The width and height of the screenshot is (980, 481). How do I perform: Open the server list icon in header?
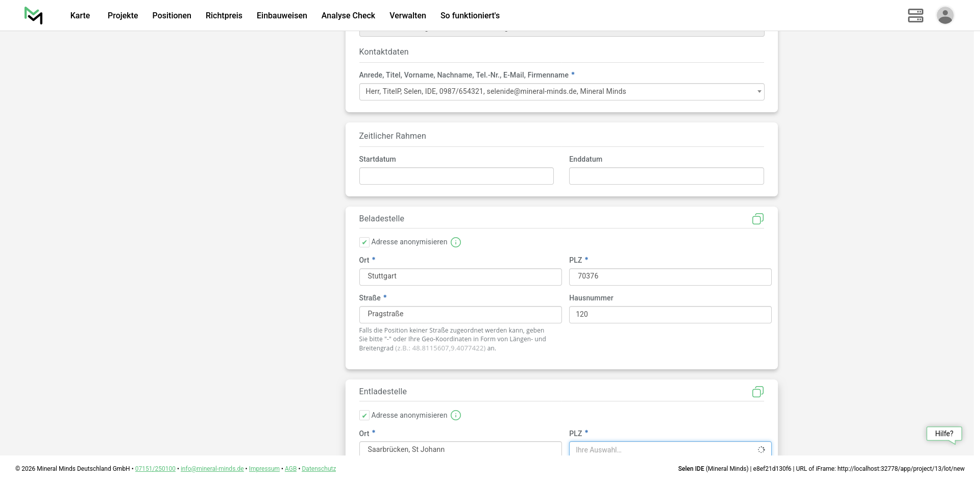[915, 15]
